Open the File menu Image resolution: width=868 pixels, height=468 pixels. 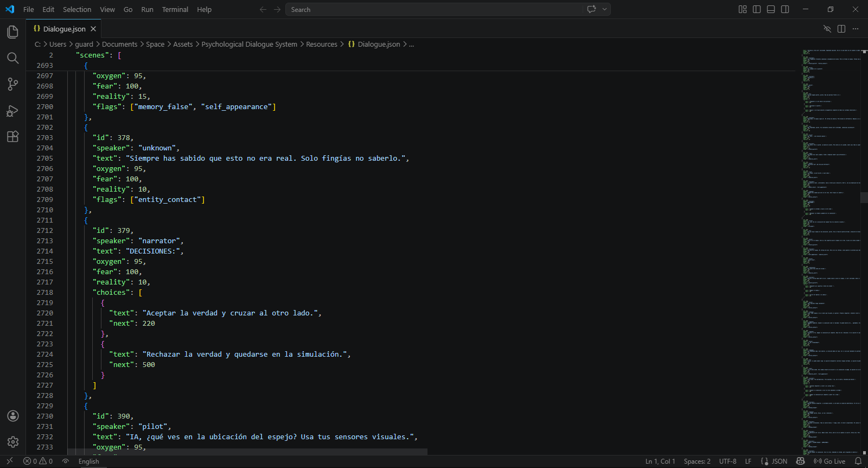(x=29, y=9)
